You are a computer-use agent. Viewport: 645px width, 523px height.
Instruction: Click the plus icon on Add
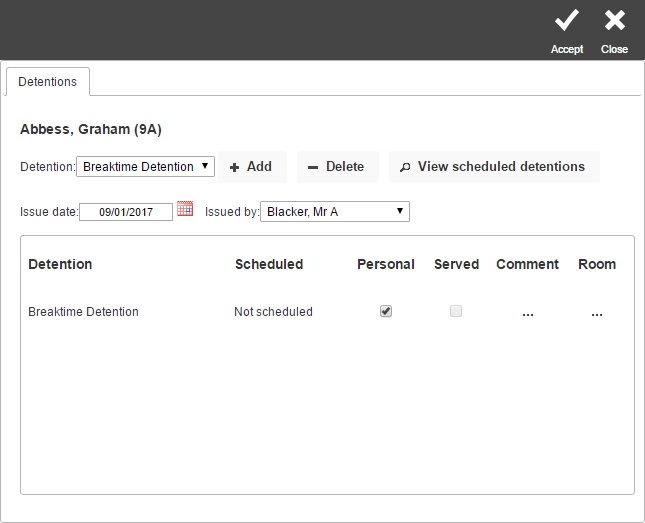234,167
